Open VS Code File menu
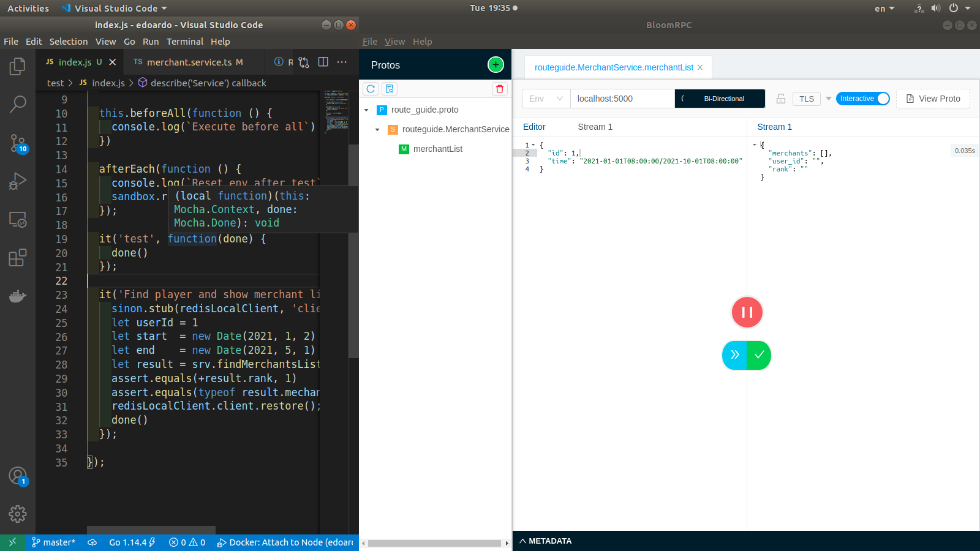Screen dimensions: 980x551 [11, 42]
